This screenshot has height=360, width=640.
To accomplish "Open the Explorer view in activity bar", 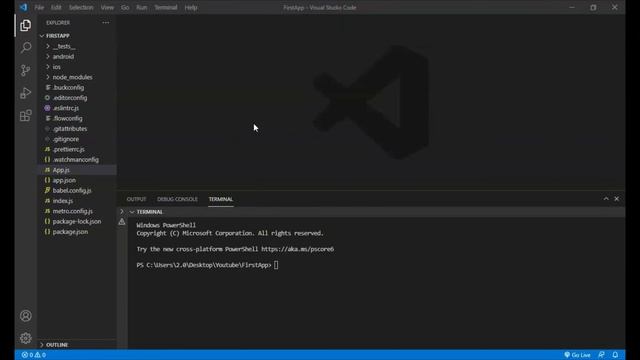I will pyautogui.click(x=26, y=25).
